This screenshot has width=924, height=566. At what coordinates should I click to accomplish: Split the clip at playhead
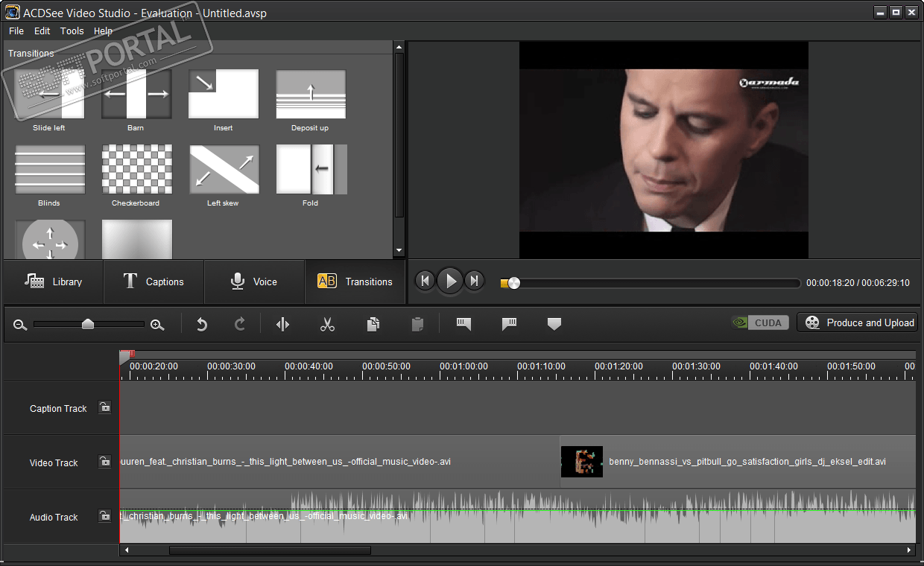282,324
